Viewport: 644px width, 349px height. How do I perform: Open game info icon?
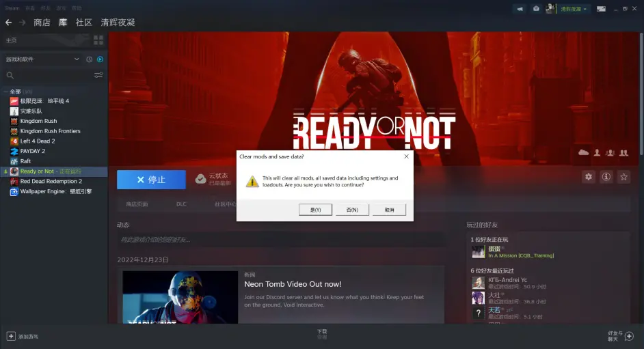coord(606,177)
